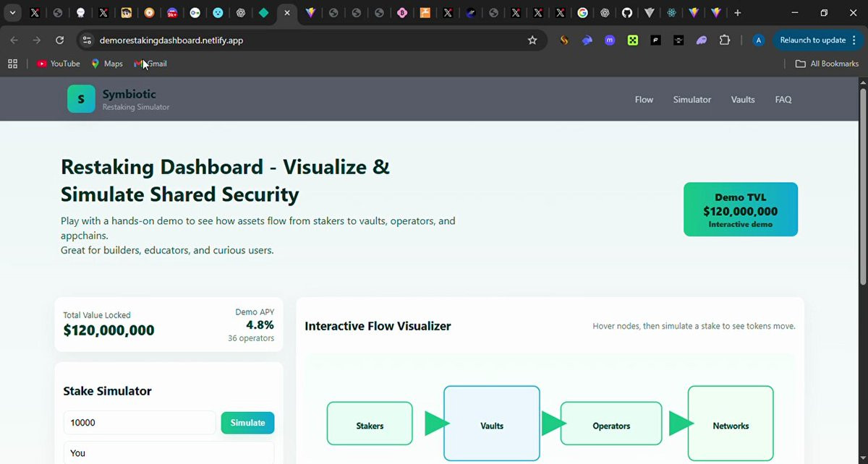Open the YouTube bookmark
This screenshot has width=868, height=464.
click(59, 64)
